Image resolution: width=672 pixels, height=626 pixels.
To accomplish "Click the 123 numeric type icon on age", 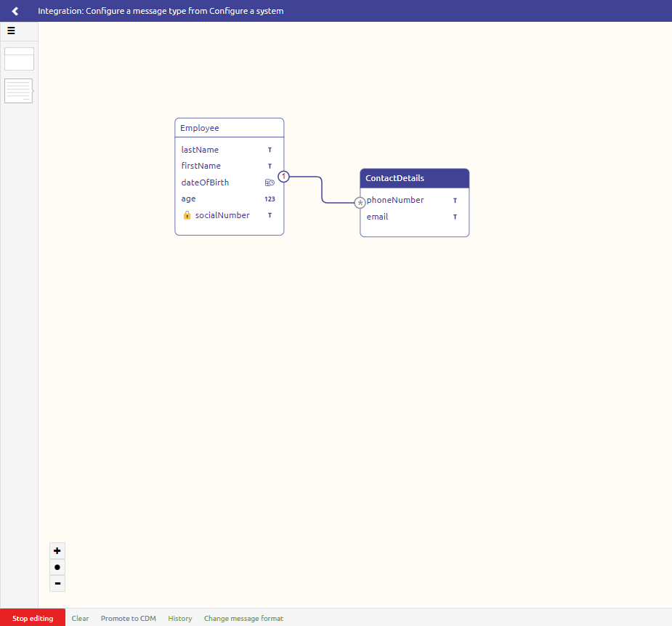I will (270, 198).
